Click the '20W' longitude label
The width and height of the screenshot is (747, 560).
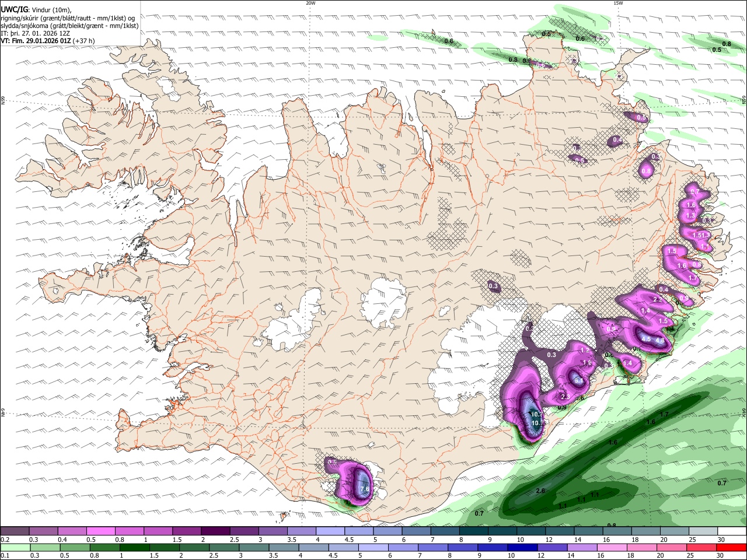pyautogui.click(x=310, y=3)
